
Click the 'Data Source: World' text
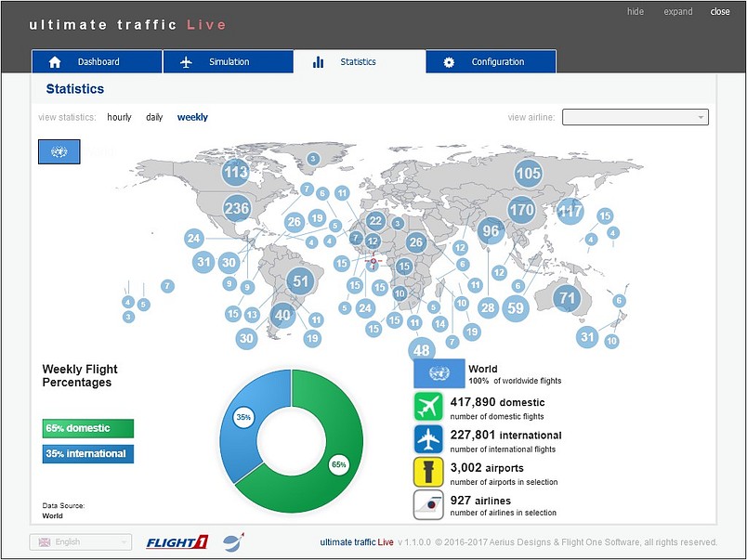coord(63,511)
